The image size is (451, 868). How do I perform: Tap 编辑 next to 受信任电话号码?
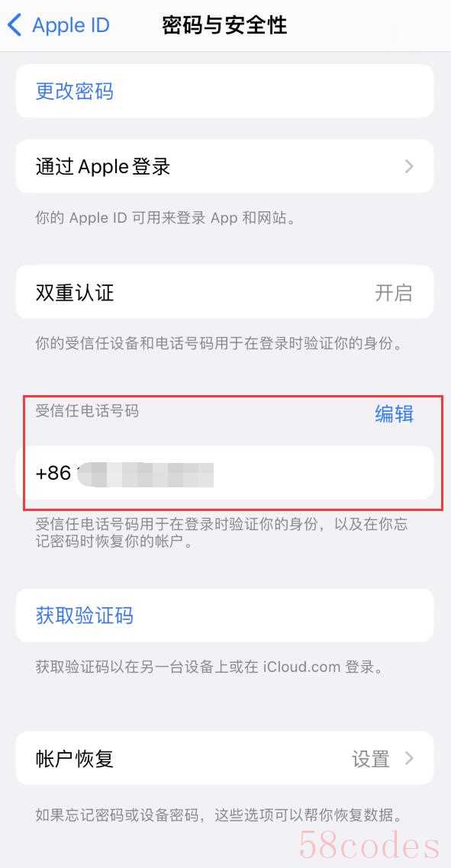394,413
